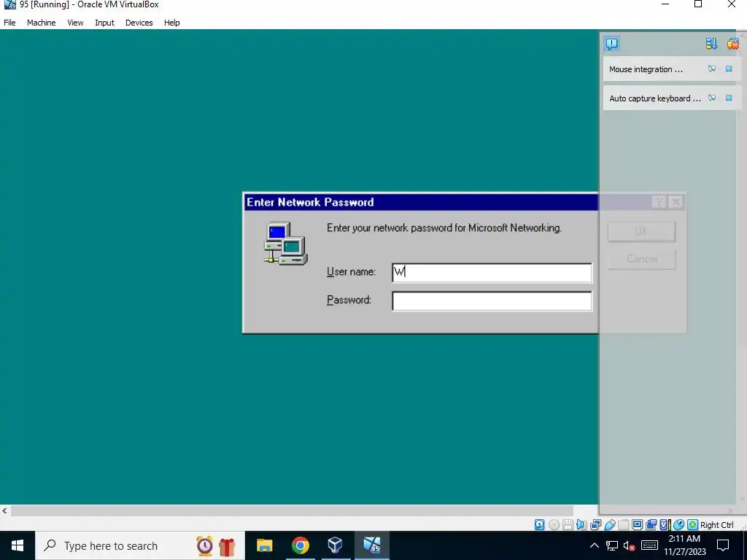Open Google Chrome from taskbar
This screenshot has width=747, height=560.
[300, 545]
